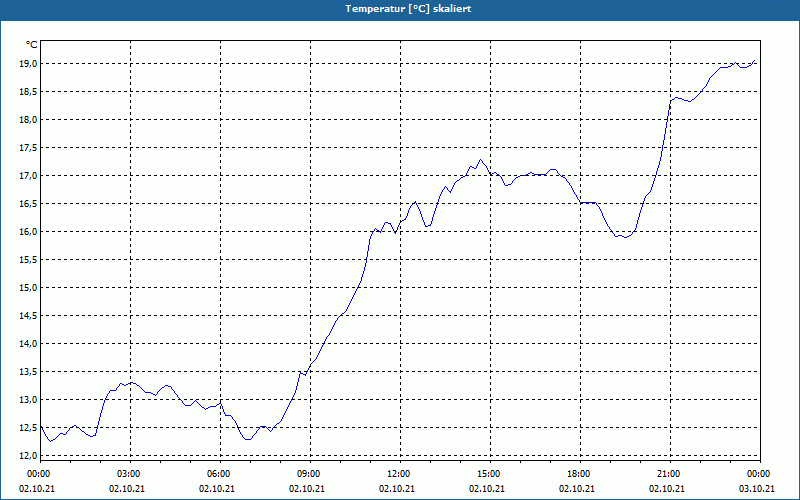
Task: Select the 15,0 y-axis label
Action: tap(28, 288)
